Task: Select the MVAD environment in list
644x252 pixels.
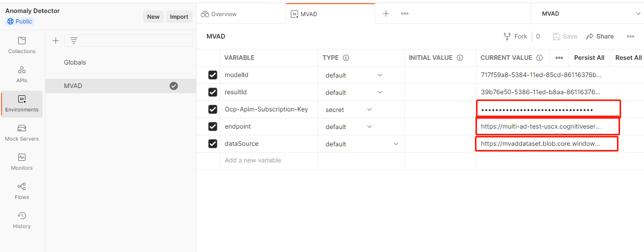Action: 121,86
